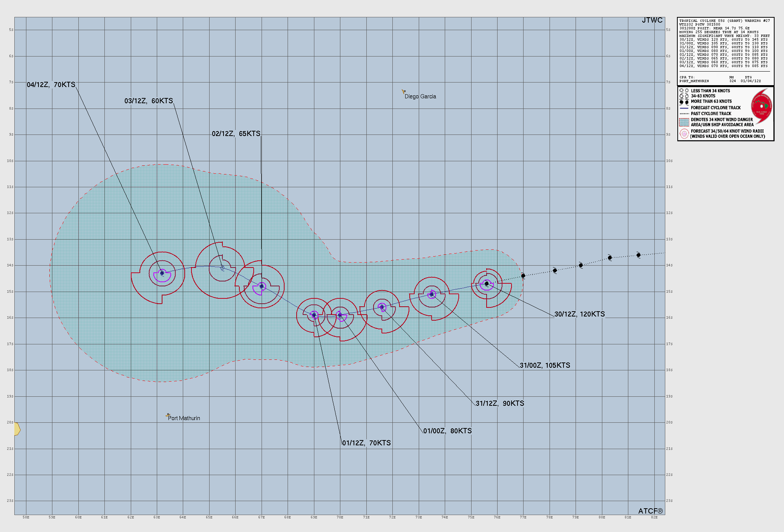Click the '31/00Z, 105KTS' forecast label
This screenshot has width=784, height=532.
(545, 365)
